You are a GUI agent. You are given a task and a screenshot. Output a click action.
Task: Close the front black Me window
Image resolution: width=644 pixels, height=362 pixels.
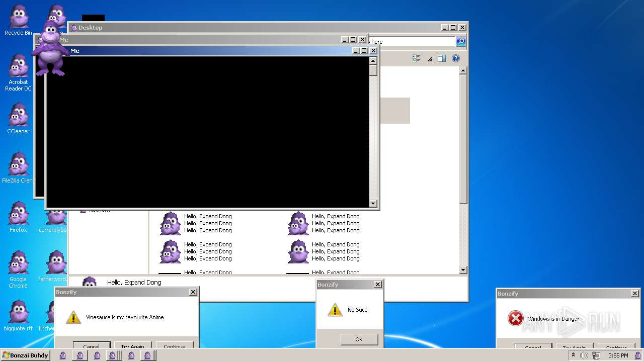[x=373, y=51]
